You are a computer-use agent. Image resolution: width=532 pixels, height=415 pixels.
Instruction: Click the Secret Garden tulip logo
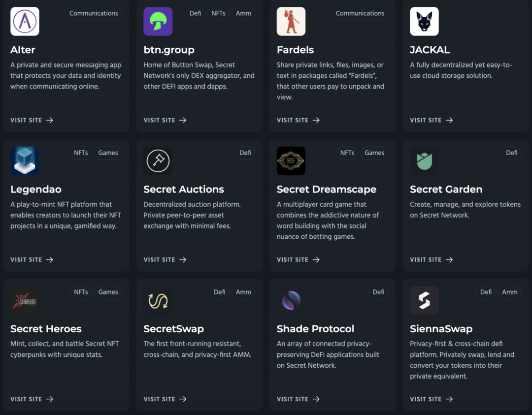(424, 160)
